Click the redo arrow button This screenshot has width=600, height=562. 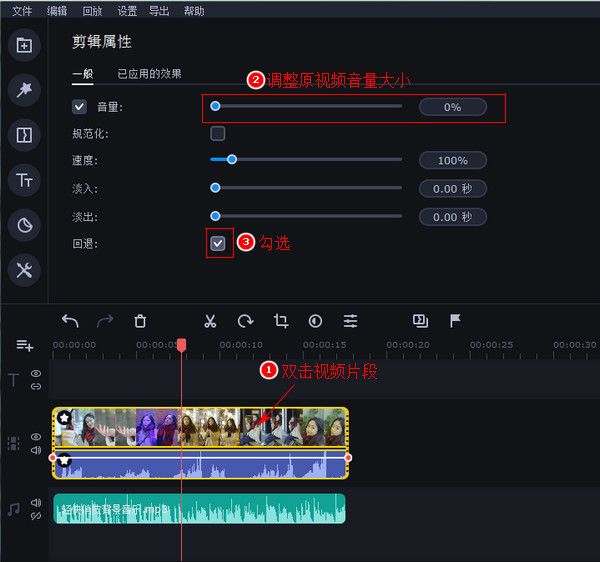click(x=105, y=321)
